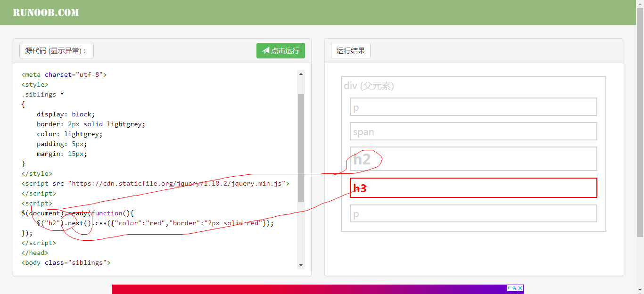Click page scrollbar up arrow
Viewport: 644px width, 294px height.
(x=640, y=4)
